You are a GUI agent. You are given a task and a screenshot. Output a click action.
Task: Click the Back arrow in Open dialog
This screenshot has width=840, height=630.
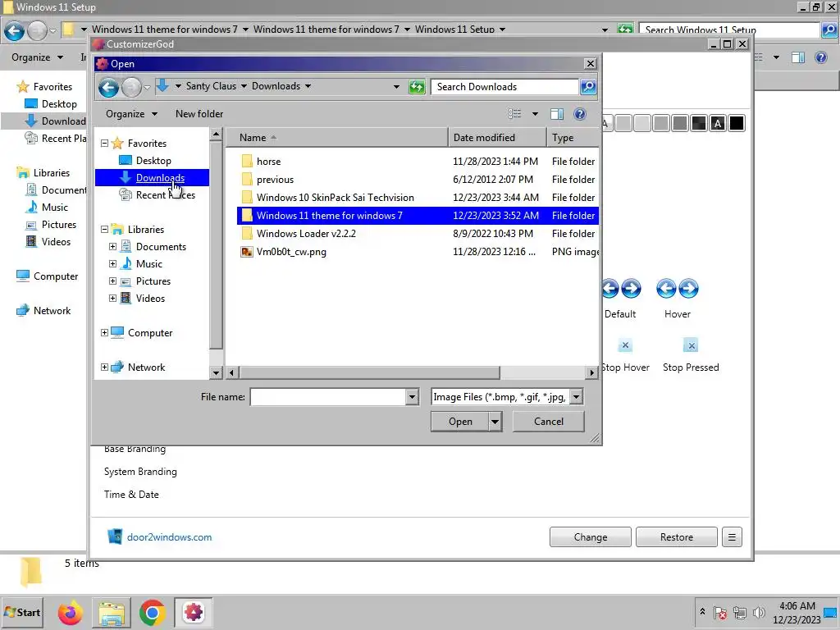[x=108, y=87]
